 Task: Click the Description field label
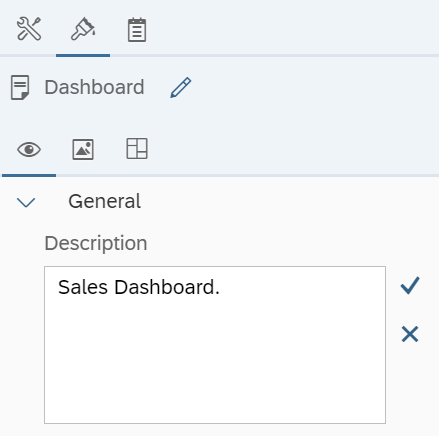point(96,243)
